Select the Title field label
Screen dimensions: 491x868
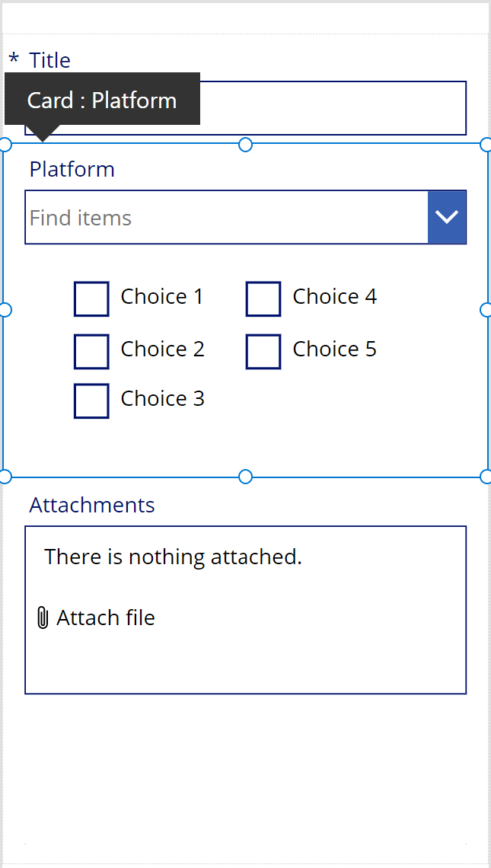click(50, 60)
